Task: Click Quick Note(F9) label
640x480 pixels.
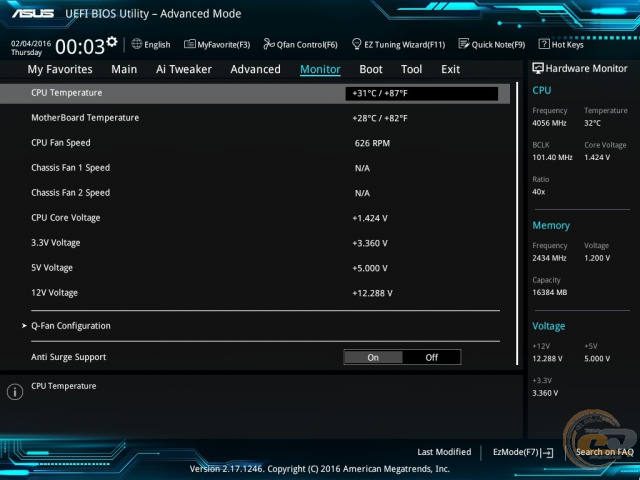Action: click(498, 45)
